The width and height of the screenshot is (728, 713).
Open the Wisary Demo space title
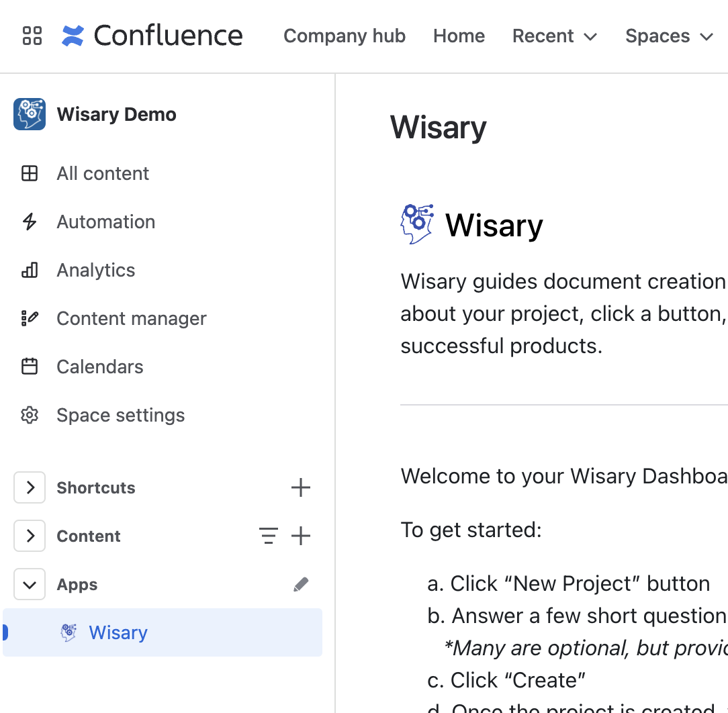(x=117, y=114)
